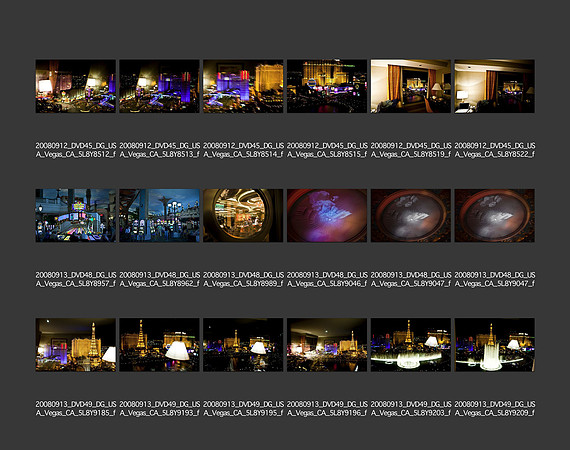Click file name text ending SL8Y8519_f

click(x=411, y=150)
